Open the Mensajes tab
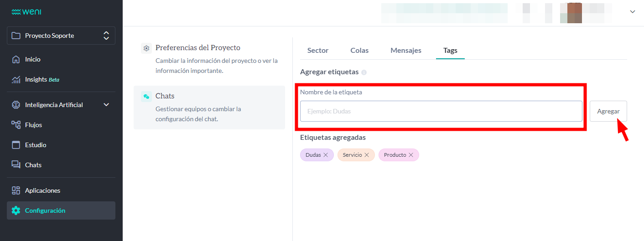The width and height of the screenshot is (644, 241). (406, 51)
